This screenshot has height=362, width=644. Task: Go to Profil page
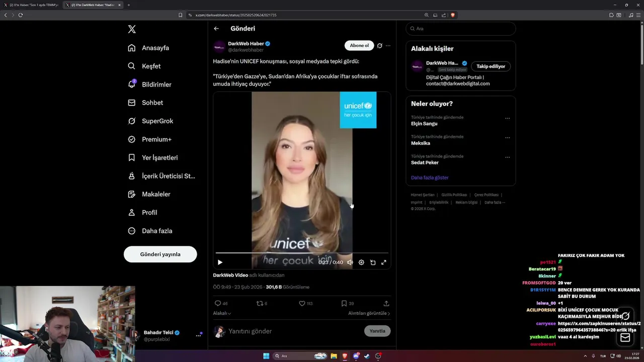(142, 212)
